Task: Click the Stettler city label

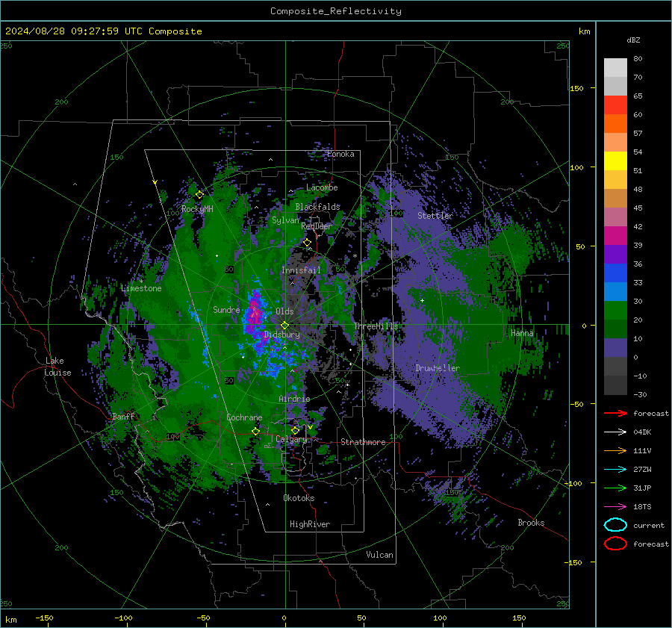Action: point(435,216)
